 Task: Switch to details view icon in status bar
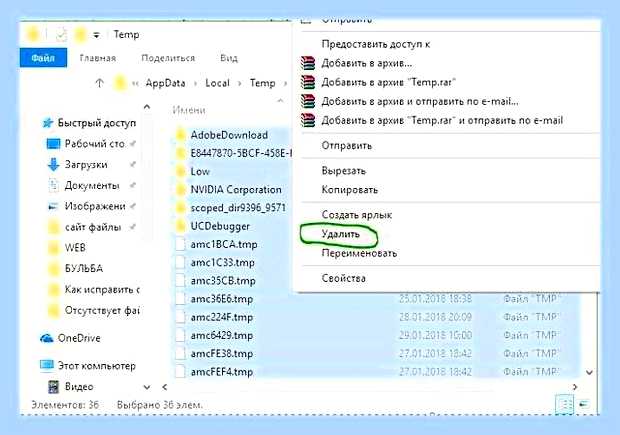[x=565, y=404]
